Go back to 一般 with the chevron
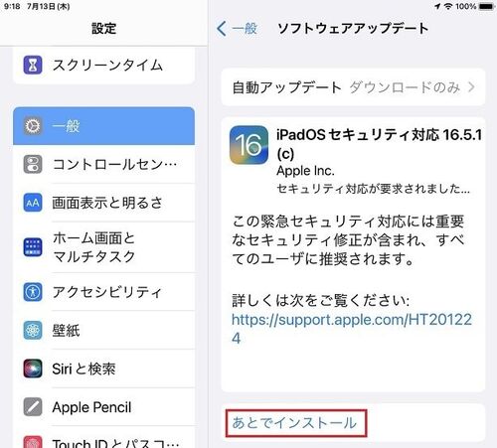 click(x=221, y=29)
